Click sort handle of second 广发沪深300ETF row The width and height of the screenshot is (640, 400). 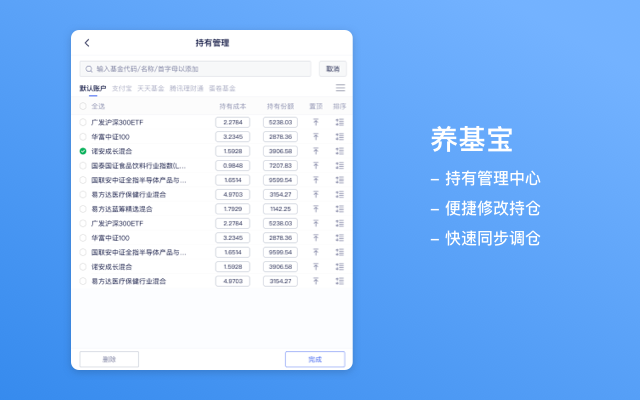coord(340,223)
